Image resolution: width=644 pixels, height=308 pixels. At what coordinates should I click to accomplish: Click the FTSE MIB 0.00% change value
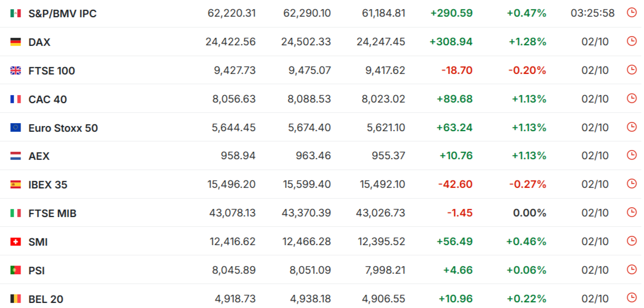tap(530, 213)
